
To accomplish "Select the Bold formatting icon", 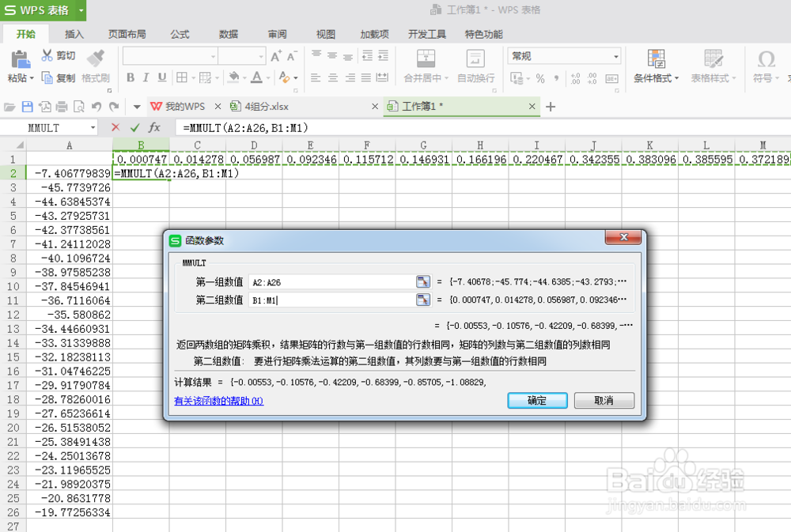I will [x=131, y=79].
